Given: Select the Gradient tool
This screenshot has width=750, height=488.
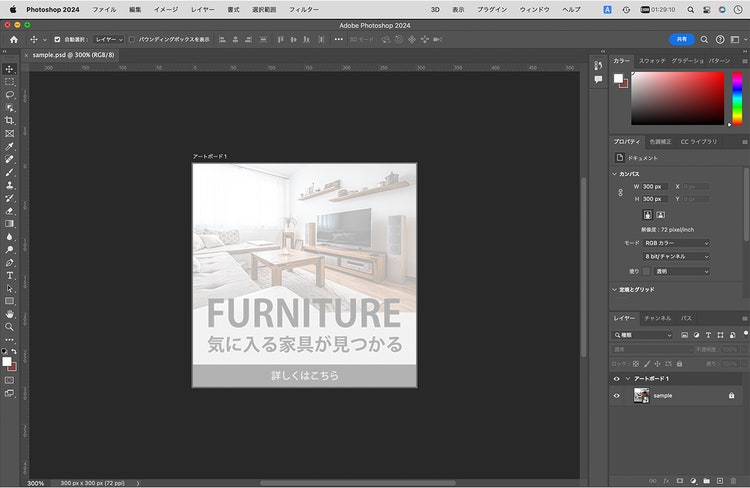Looking at the screenshot, I should 9,224.
